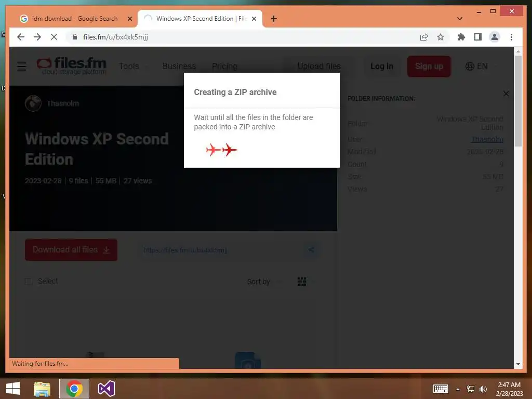This screenshot has height=399, width=532.
Task: Click Download all files button
Action: click(x=71, y=250)
